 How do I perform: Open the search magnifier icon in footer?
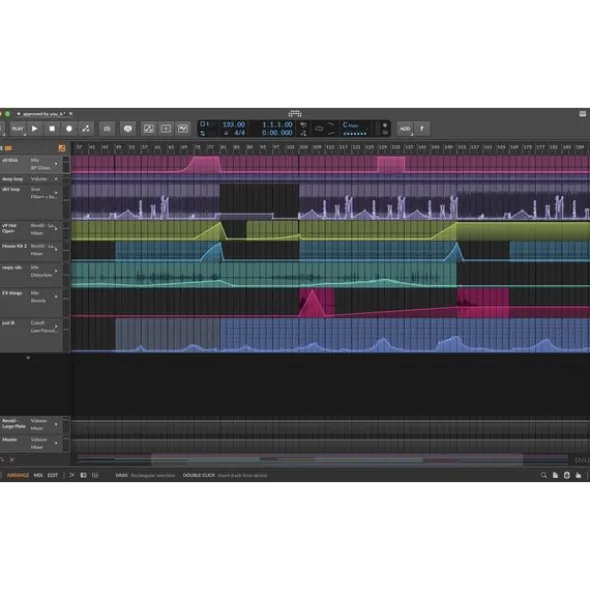tap(544, 475)
